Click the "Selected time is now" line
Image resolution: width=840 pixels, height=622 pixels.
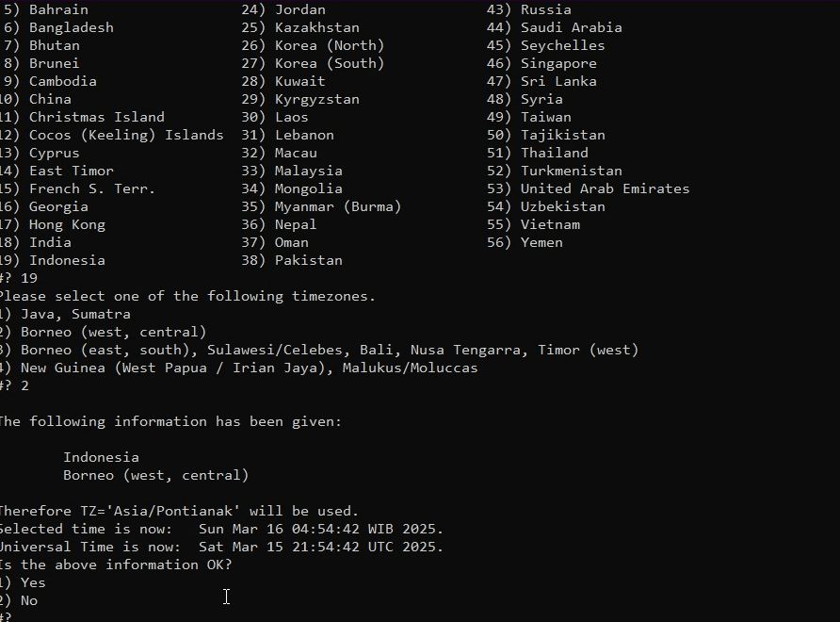220,529
